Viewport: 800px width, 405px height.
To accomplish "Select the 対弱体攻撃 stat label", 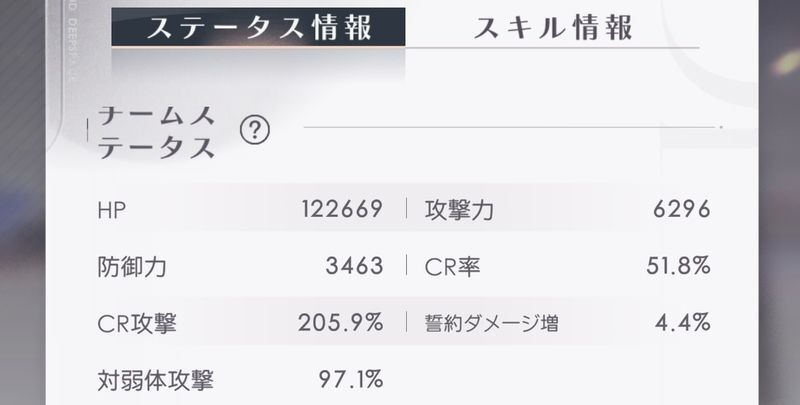I will [x=155, y=381].
